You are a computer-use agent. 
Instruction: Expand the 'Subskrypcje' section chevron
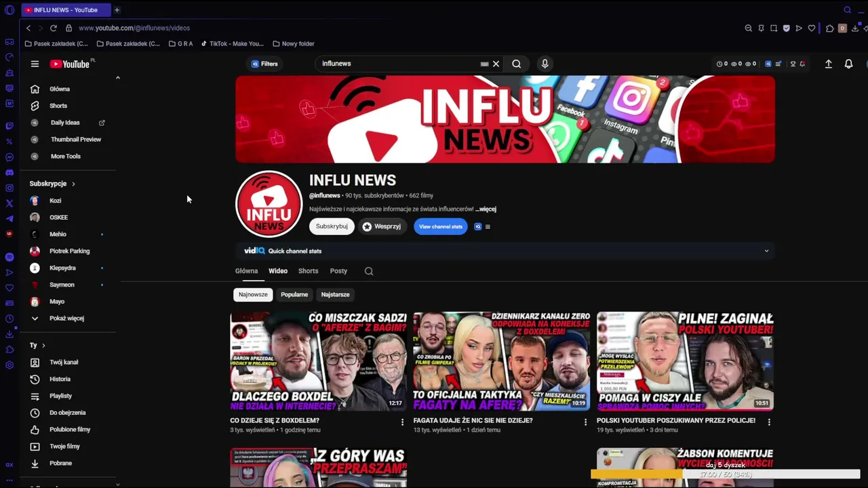pos(73,184)
